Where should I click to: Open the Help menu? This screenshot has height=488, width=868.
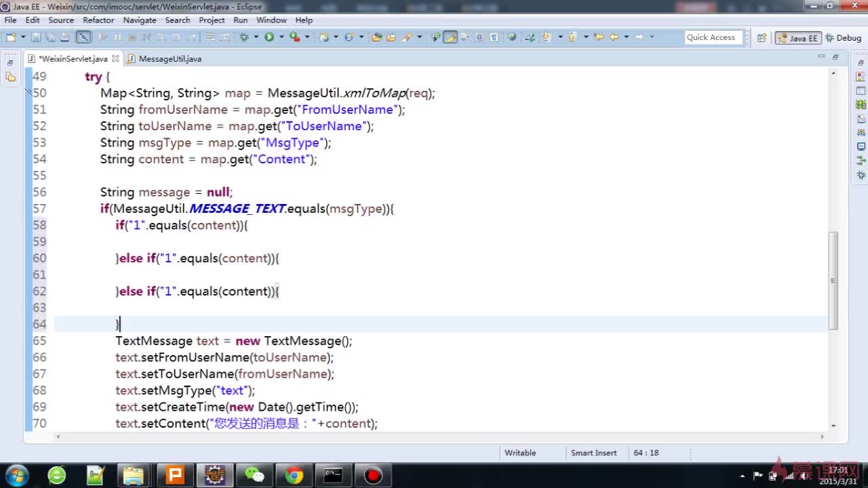(x=304, y=20)
